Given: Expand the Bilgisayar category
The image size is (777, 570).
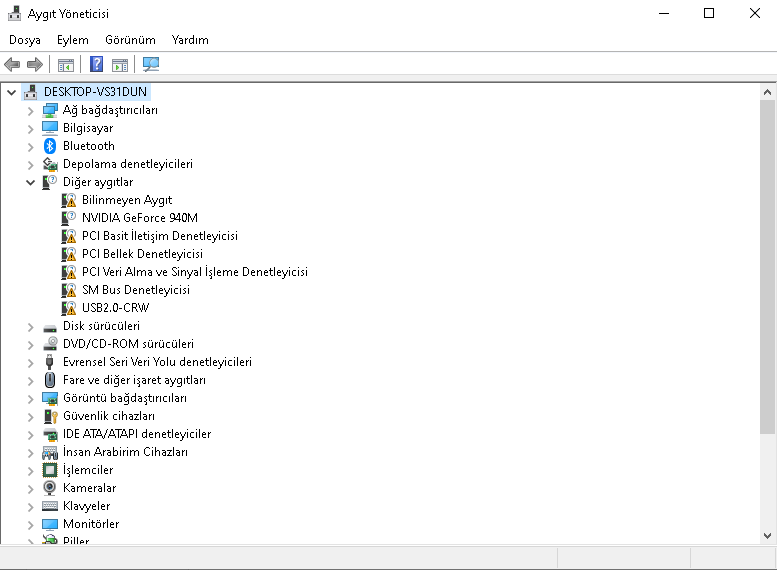Looking at the screenshot, I should click(31, 129).
